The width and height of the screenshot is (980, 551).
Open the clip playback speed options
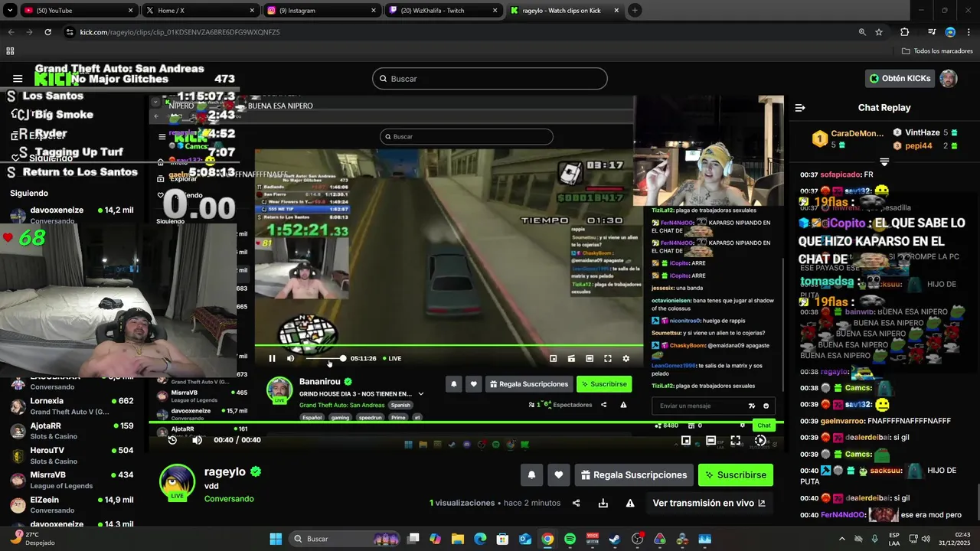pos(759,440)
